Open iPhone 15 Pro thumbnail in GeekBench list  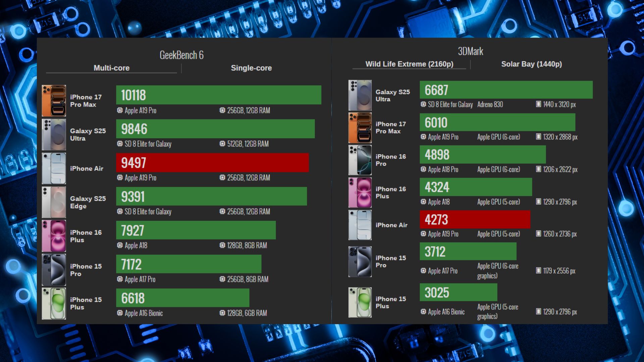[x=54, y=270]
